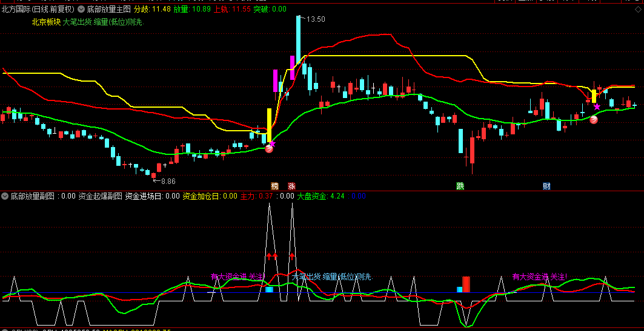Click the first 有大资金进 关注! annotation left of the spikes

click(x=237, y=277)
